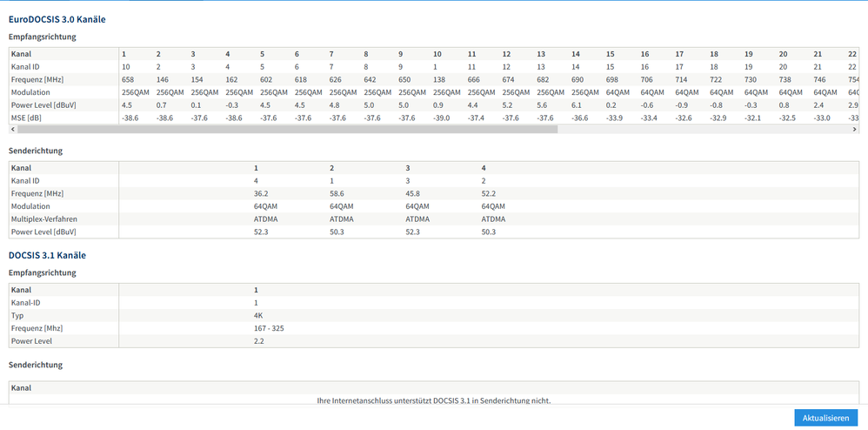Viewport: 868px width, 430px height.
Task: Click frequency value 658
Action: [127, 80]
